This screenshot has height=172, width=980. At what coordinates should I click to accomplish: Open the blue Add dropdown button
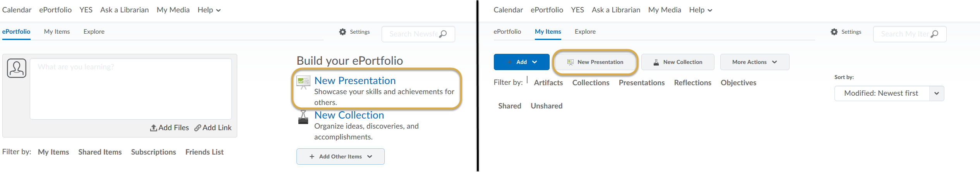coord(521,62)
